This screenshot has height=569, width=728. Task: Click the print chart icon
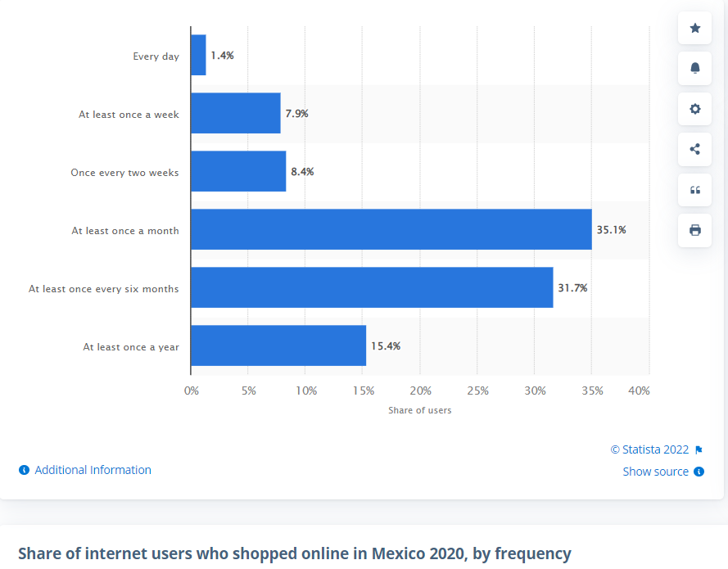pyautogui.click(x=695, y=230)
